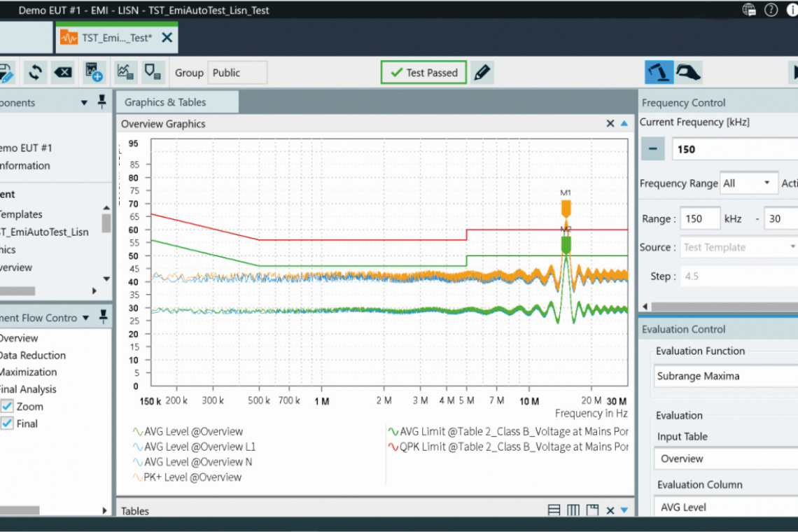Viewport: 798px width, 532px height.
Task: Switch to the Graphics & Tables tab
Action: 165,102
